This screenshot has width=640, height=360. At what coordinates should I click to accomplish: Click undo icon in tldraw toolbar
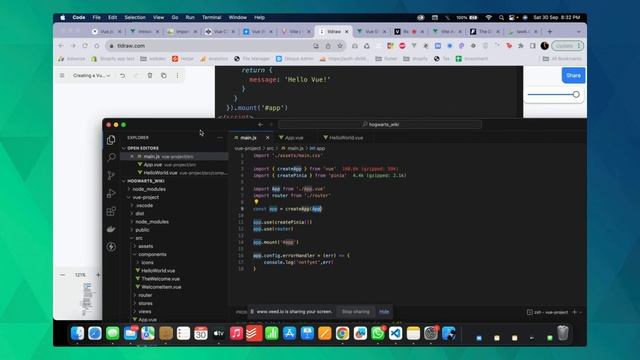click(x=122, y=76)
